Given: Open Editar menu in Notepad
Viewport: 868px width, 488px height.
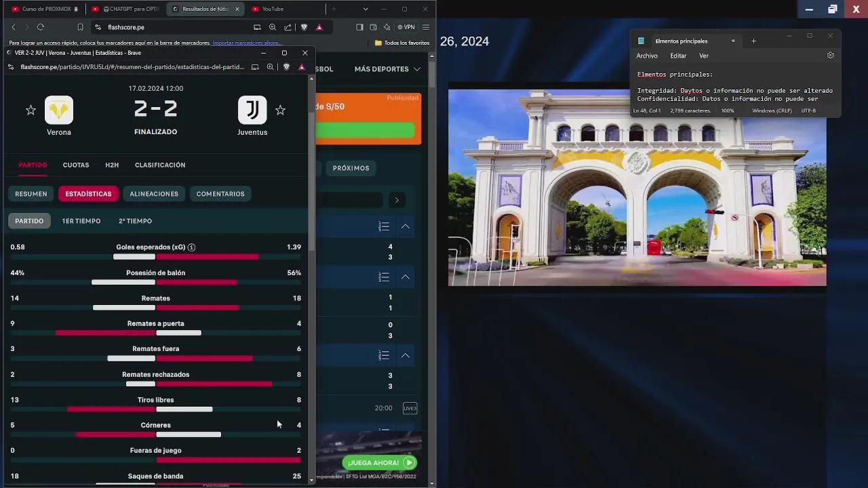Looking at the screenshot, I should (x=678, y=56).
